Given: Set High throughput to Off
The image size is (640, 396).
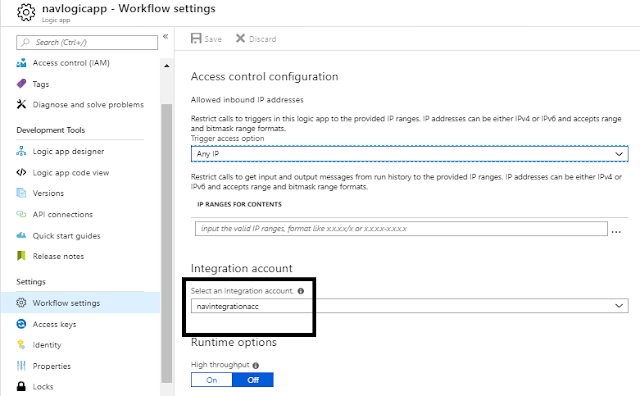Looking at the screenshot, I should pos(253,380).
